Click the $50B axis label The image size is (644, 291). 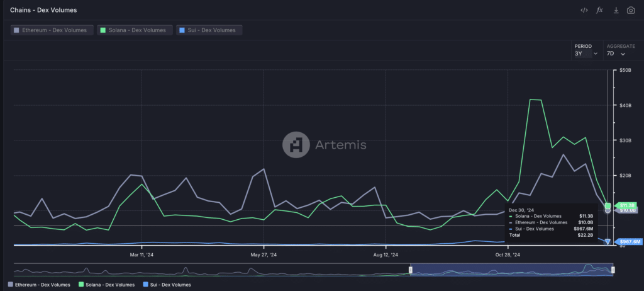tap(626, 71)
